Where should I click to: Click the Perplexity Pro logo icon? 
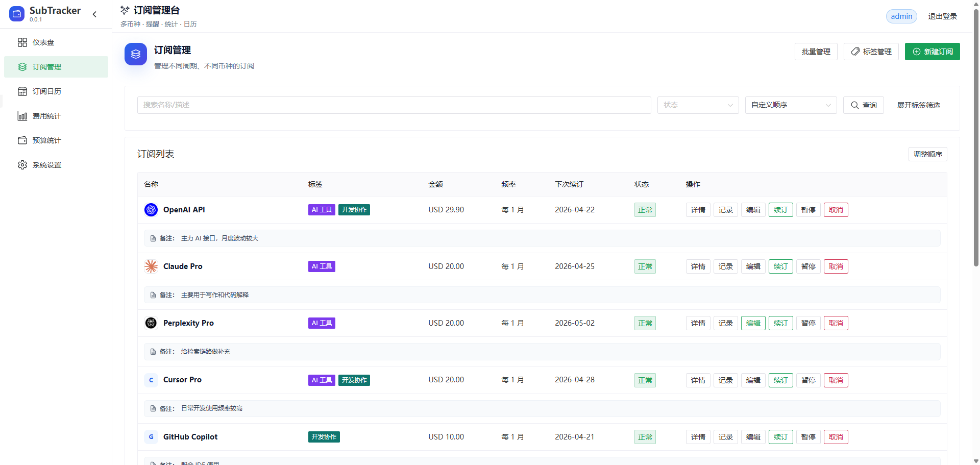(x=151, y=323)
